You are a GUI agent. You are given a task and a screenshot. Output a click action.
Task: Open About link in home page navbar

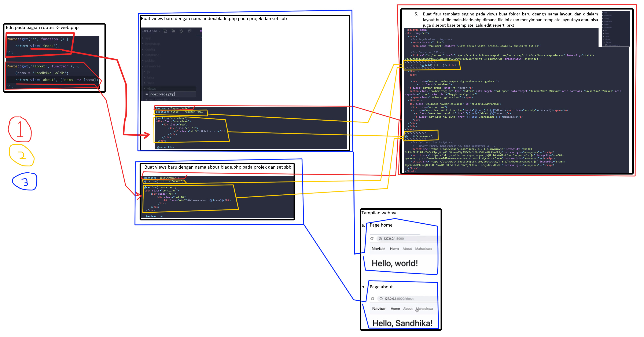(407, 249)
